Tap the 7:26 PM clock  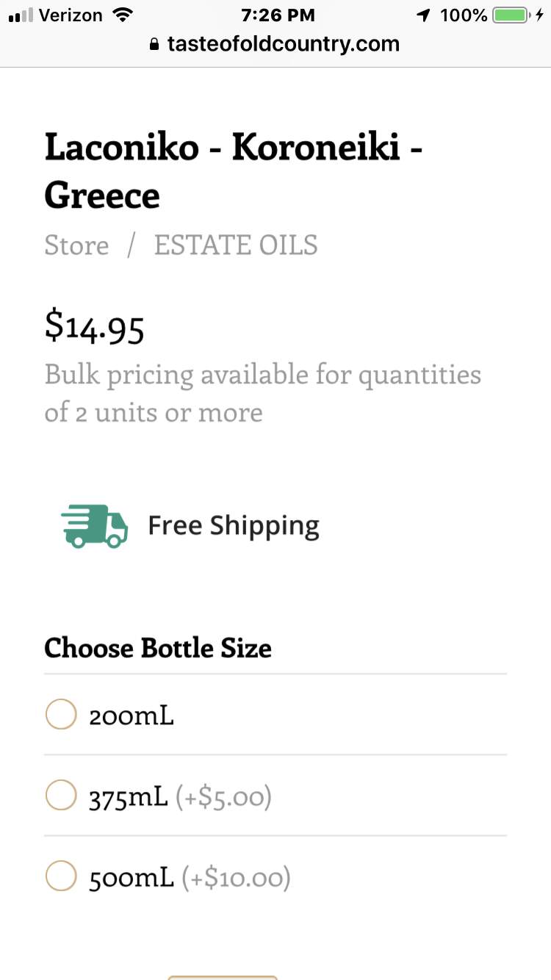coord(278,15)
